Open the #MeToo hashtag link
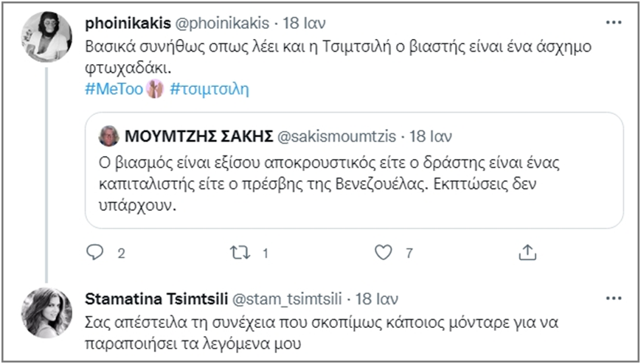 [117, 88]
